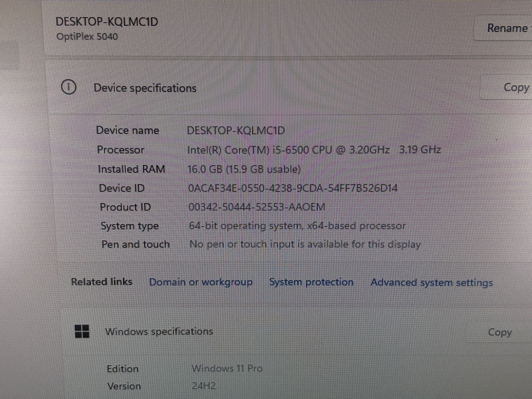Viewport: 532px width, 399px height.
Task: Click the Product ID label
Action: click(x=125, y=207)
